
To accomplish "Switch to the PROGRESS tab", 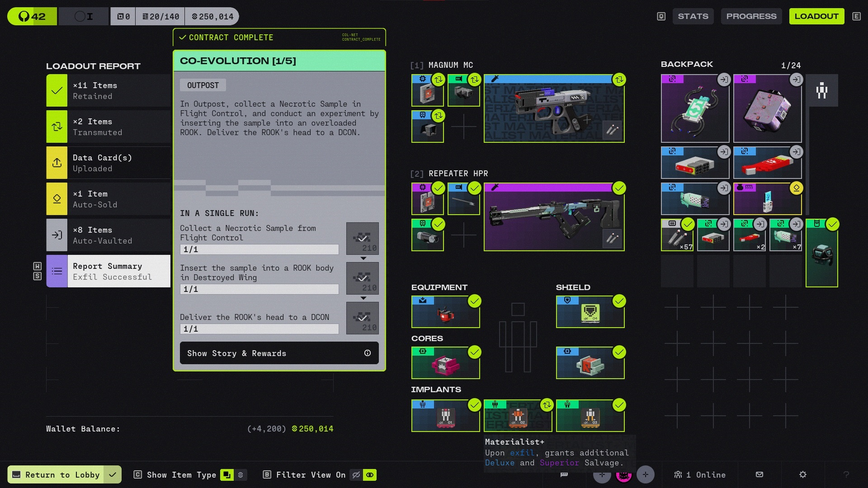I will pyautogui.click(x=751, y=16).
